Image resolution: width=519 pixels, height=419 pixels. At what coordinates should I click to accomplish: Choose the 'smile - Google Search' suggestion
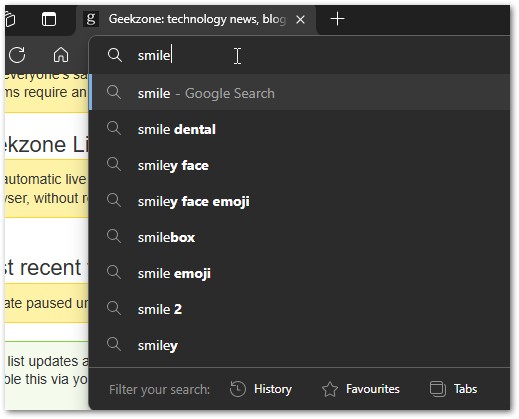point(300,93)
